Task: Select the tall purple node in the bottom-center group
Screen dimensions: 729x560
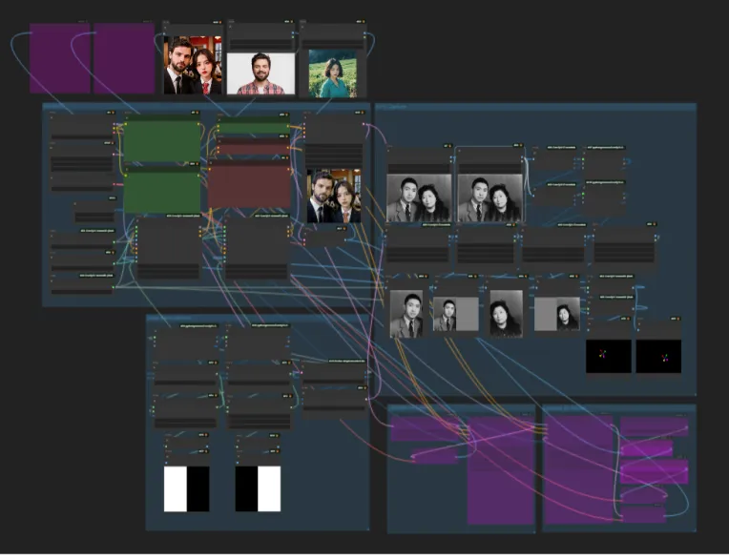Action: click(500, 469)
